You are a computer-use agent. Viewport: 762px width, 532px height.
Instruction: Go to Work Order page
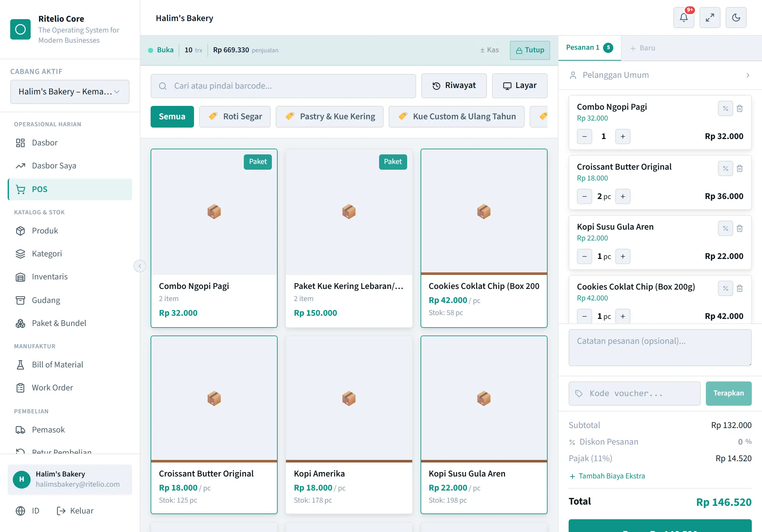tap(70, 388)
